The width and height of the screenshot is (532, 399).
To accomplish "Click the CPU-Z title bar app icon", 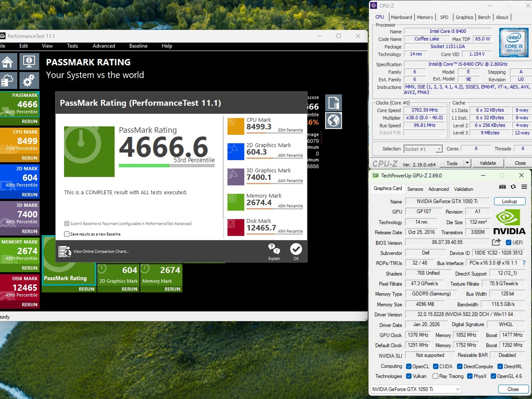I will coord(374,5).
